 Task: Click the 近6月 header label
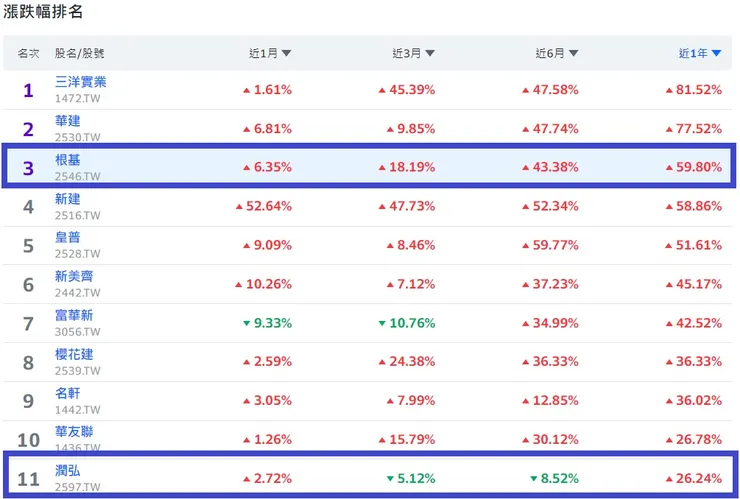(550, 53)
